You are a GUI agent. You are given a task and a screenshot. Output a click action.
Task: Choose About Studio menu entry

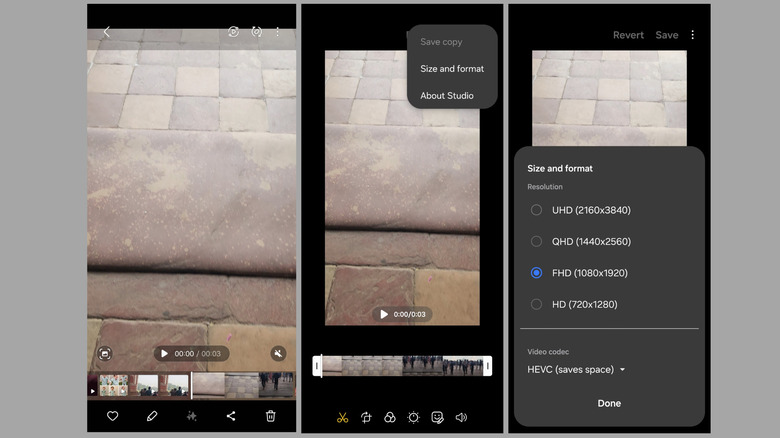pyautogui.click(x=447, y=96)
